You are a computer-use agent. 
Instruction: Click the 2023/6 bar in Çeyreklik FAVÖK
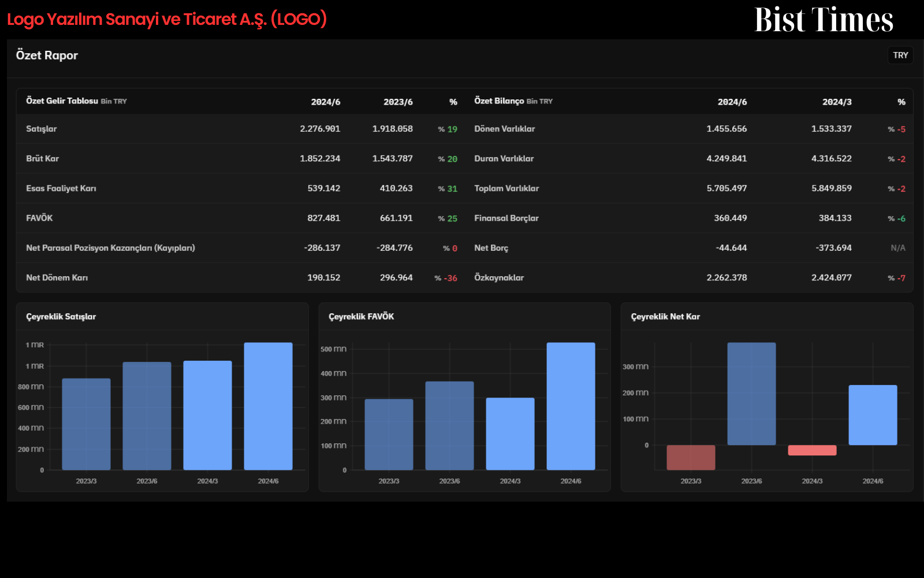[x=449, y=425]
